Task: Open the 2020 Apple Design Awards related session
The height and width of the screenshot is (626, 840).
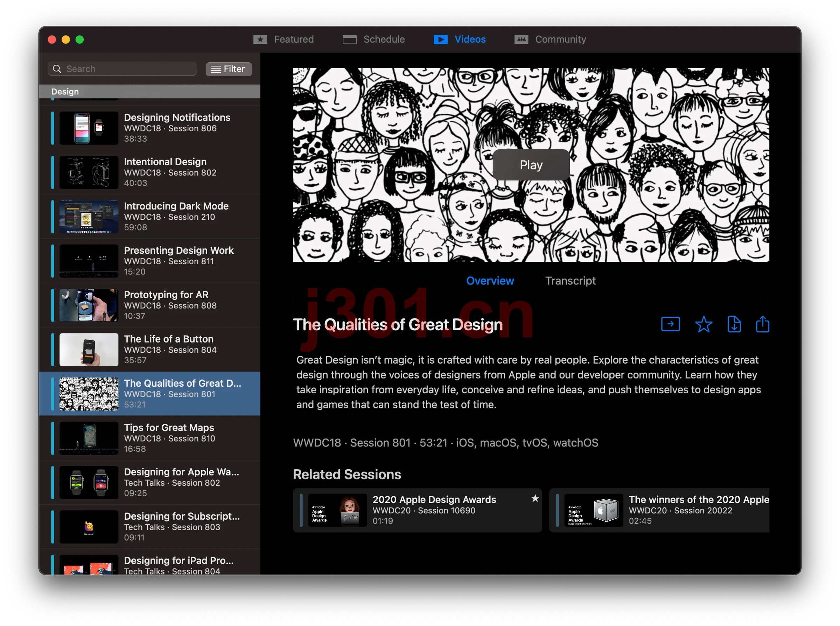Action: 417,511
